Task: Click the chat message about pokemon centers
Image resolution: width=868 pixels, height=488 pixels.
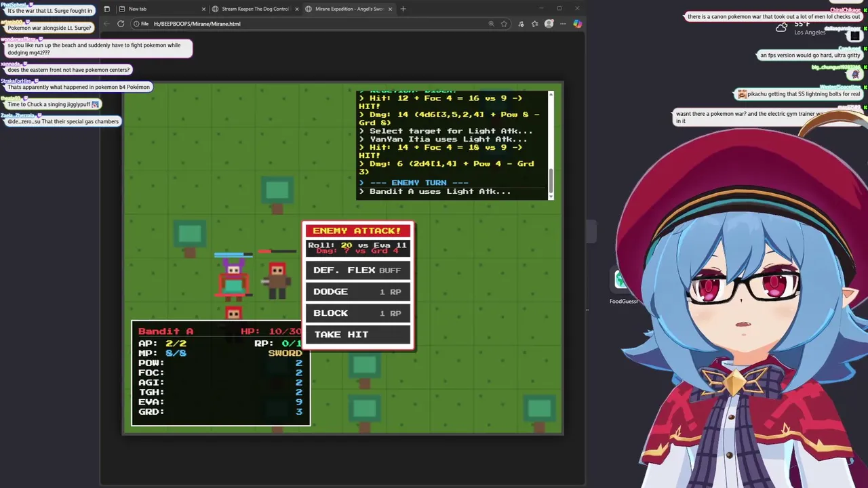Action: pyautogui.click(x=68, y=70)
